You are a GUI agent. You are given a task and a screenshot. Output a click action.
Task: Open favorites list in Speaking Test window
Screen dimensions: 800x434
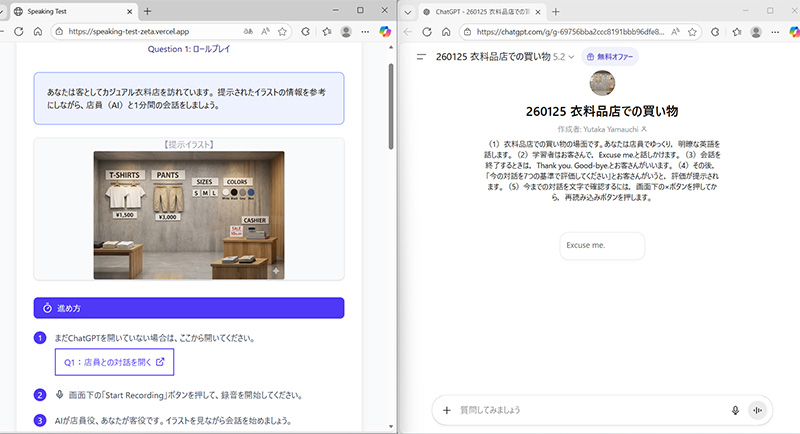pos(327,32)
